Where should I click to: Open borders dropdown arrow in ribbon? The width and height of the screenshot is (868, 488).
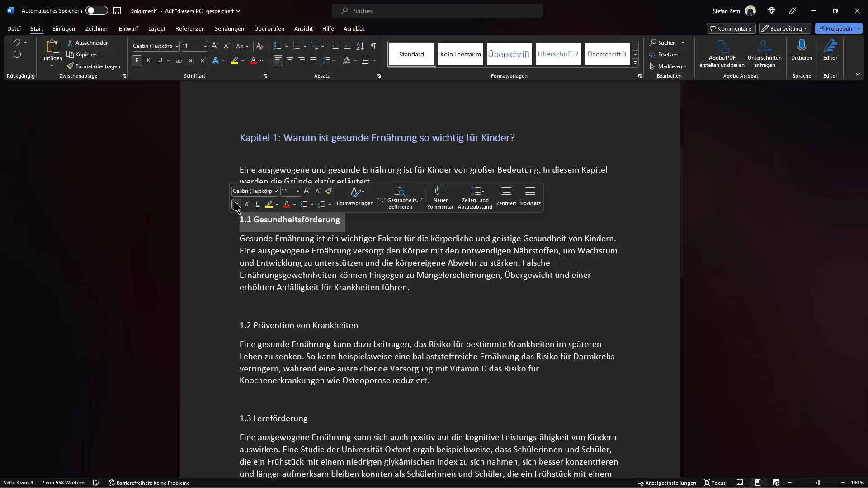(373, 61)
